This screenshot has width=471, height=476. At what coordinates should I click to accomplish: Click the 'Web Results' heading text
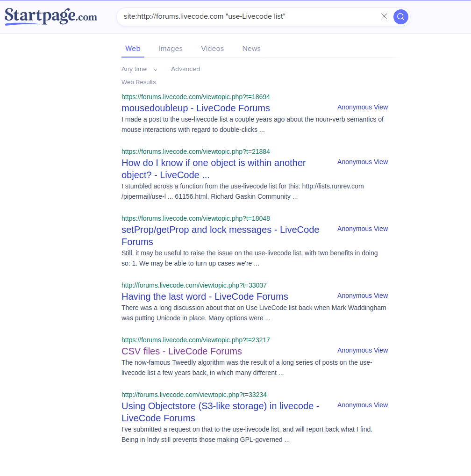point(139,82)
